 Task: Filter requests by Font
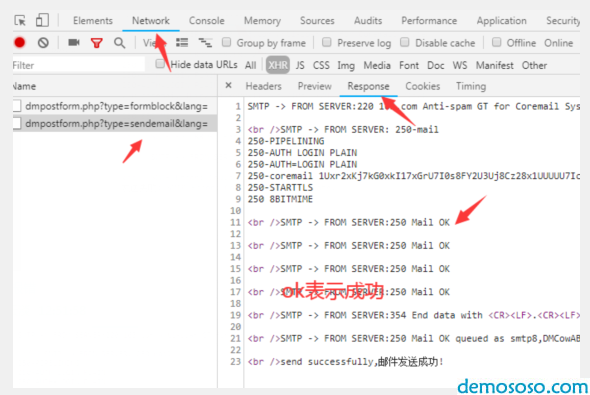tap(409, 65)
